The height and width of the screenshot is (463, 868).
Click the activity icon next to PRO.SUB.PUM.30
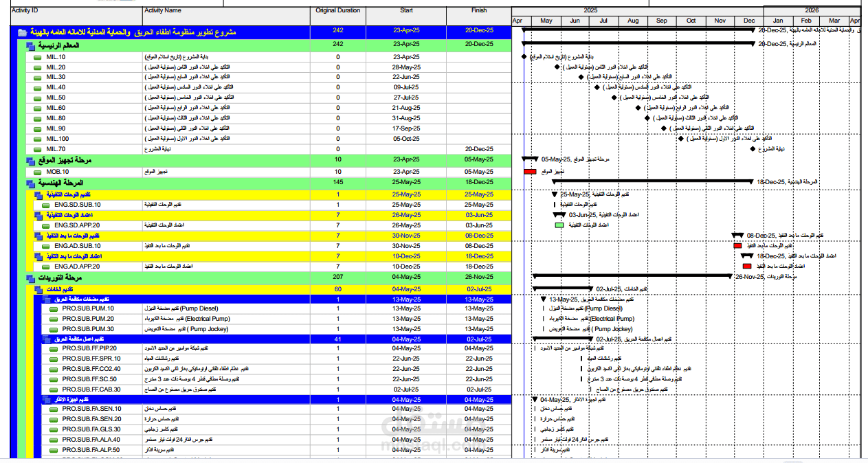(x=54, y=329)
